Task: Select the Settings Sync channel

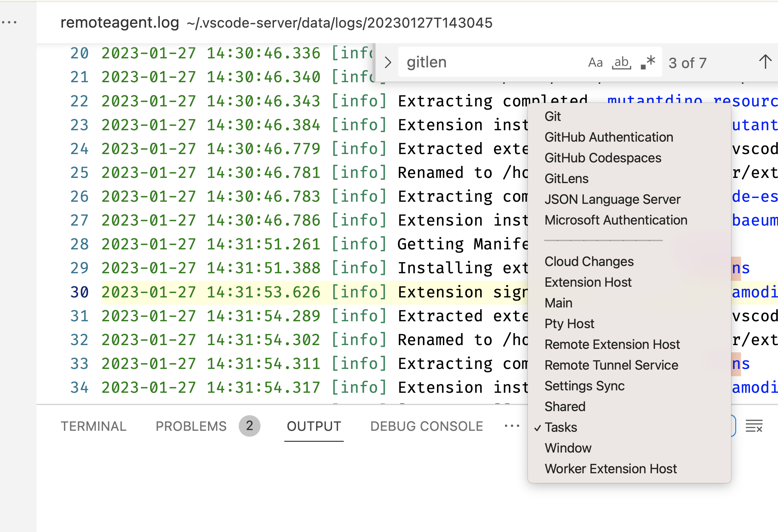Action: pos(585,386)
